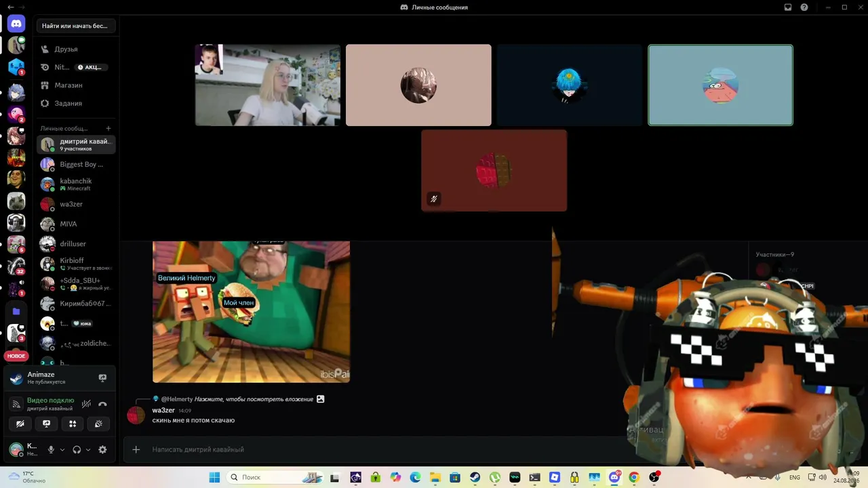Open the Kirbioff direct message
This screenshot has width=868, height=488.
(x=76, y=264)
